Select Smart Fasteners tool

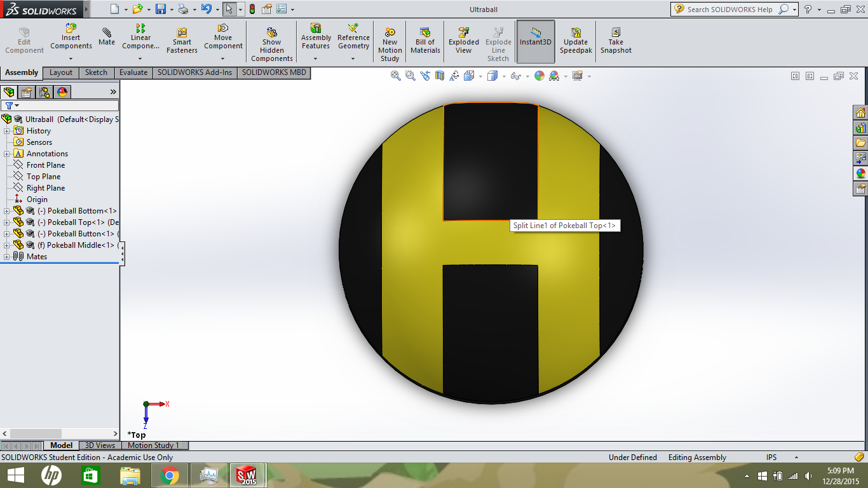tap(182, 41)
